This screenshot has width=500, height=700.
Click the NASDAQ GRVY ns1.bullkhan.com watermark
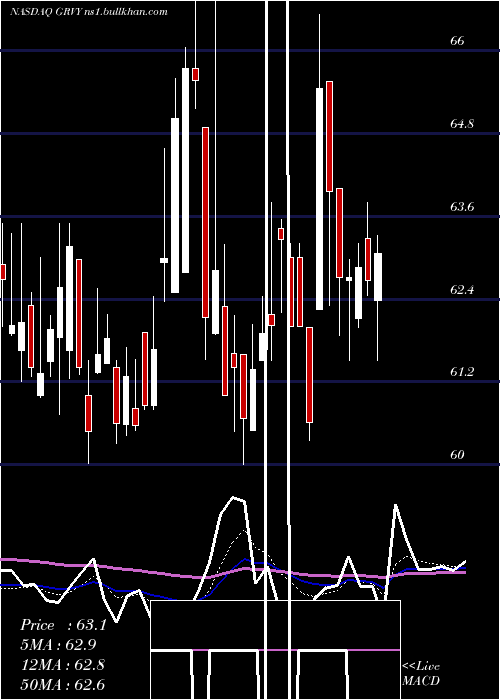point(89,12)
